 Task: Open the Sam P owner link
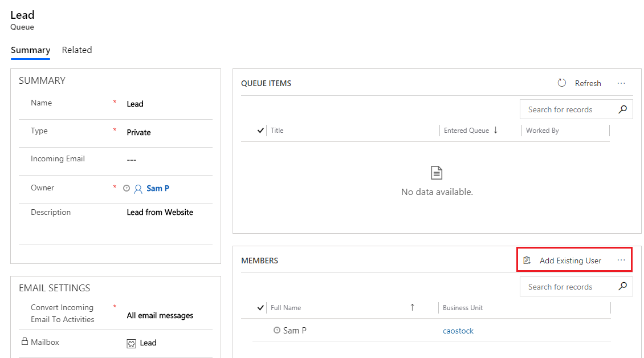(x=158, y=188)
